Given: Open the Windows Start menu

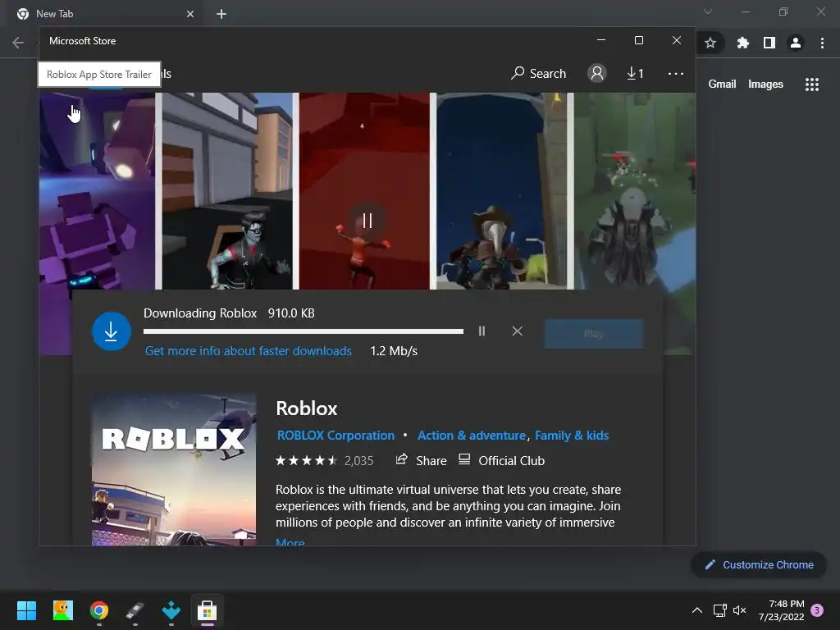Looking at the screenshot, I should (x=26, y=610).
